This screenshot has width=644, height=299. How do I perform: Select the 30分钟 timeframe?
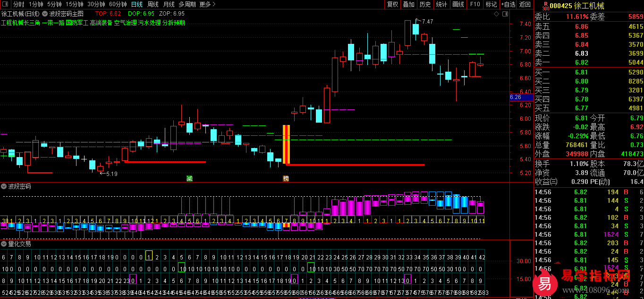coord(96,4)
